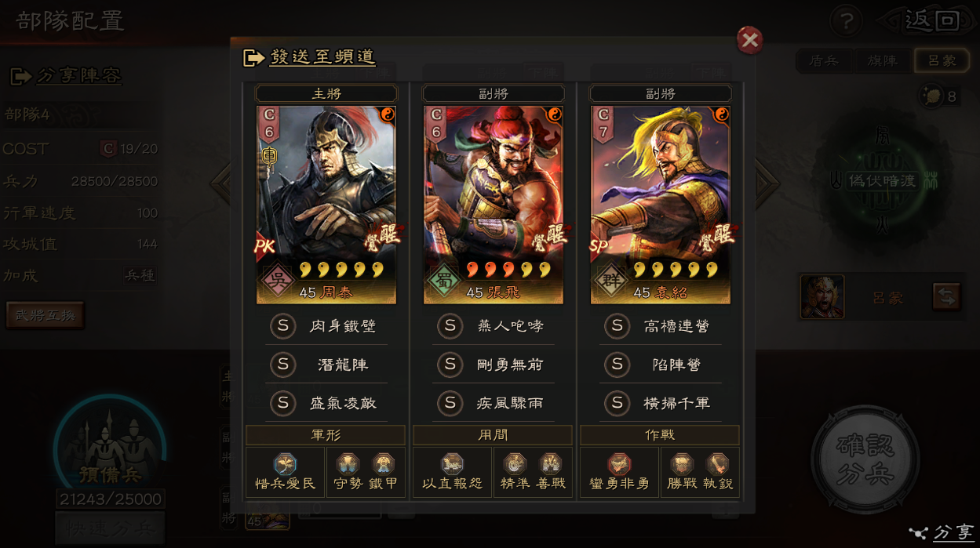Click the 守勢 tactic icon
Screen dimensions: 980x548
point(348,464)
